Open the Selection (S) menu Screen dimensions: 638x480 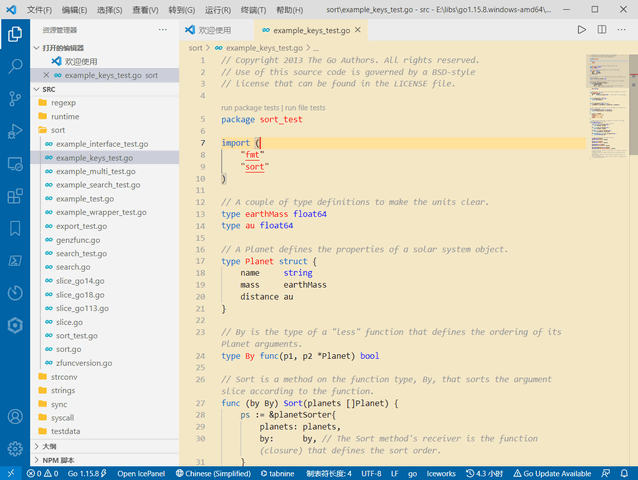(109, 10)
